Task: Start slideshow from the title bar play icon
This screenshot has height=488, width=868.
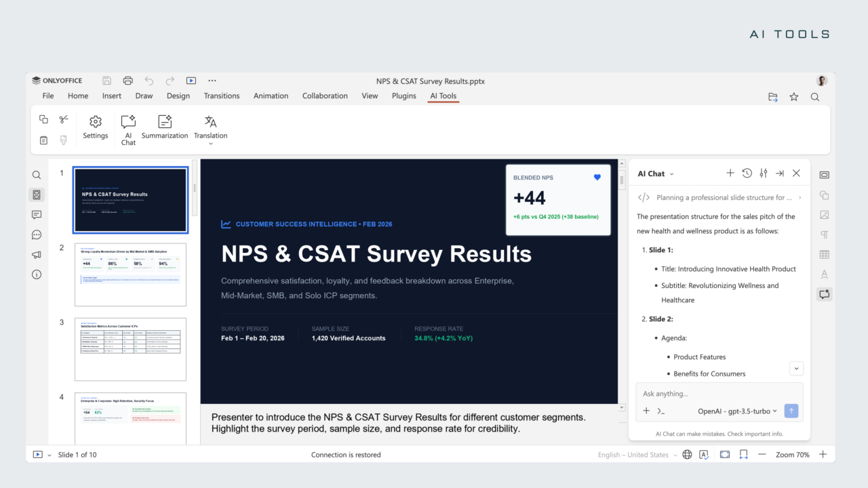Action: 191,81
